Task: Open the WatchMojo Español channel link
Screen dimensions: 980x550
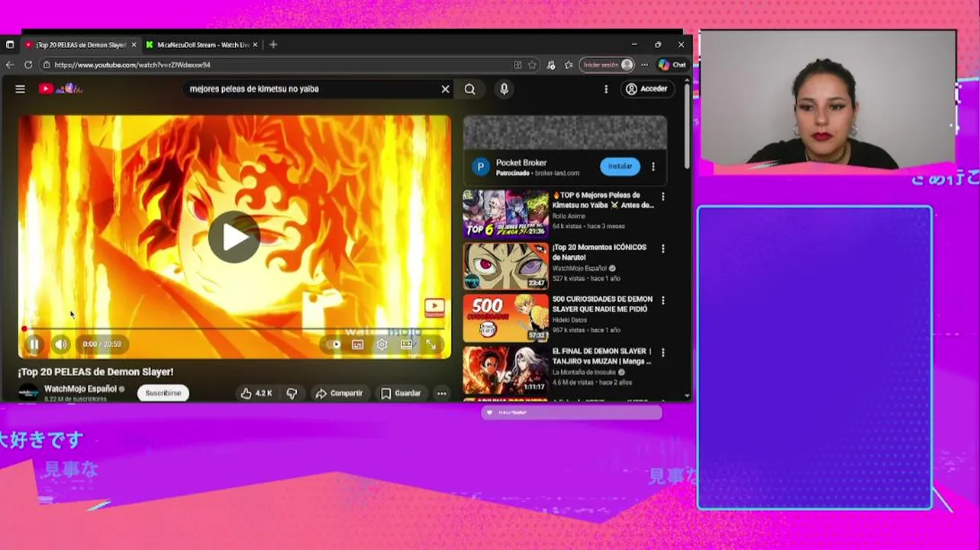Action: (80, 389)
